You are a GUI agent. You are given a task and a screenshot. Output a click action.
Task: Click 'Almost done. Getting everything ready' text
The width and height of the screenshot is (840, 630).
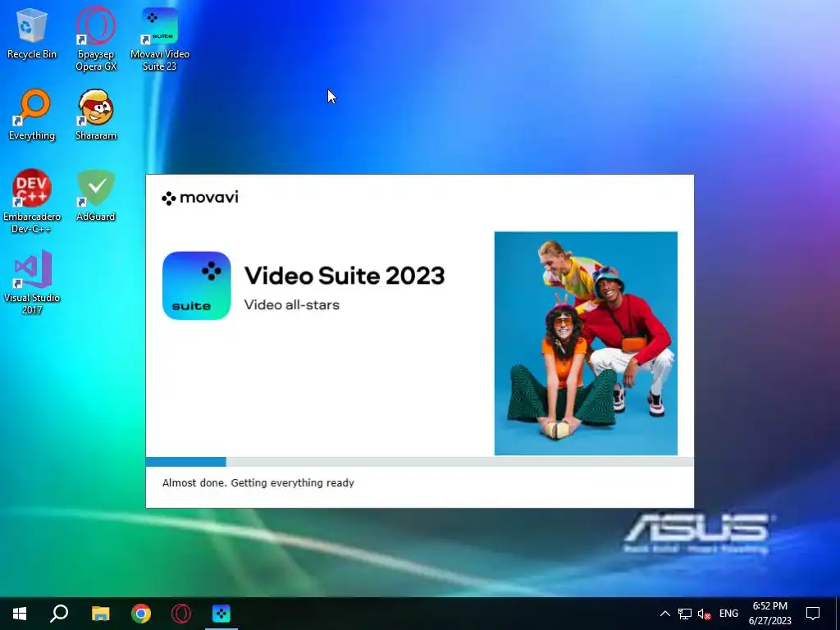[x=258, y=482]
